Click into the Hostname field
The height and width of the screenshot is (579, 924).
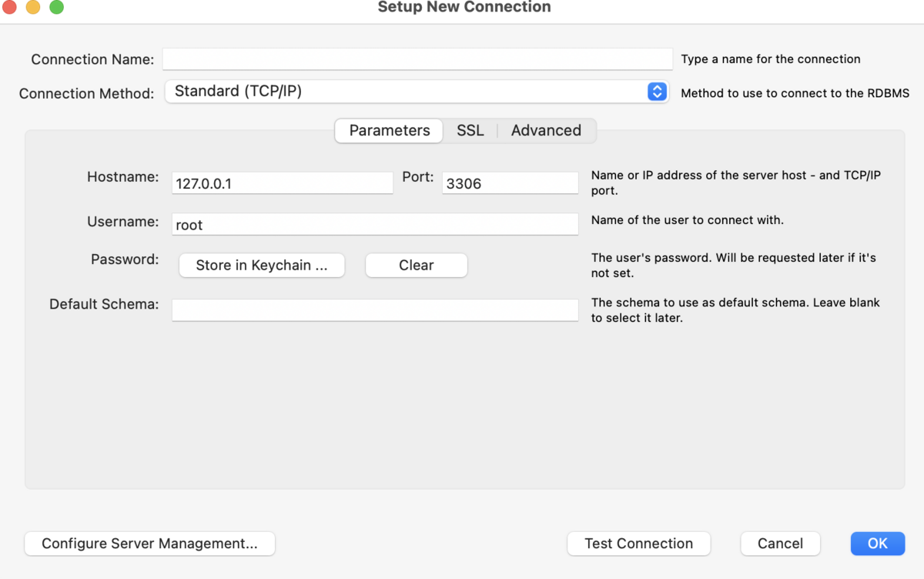pos(282,183)
